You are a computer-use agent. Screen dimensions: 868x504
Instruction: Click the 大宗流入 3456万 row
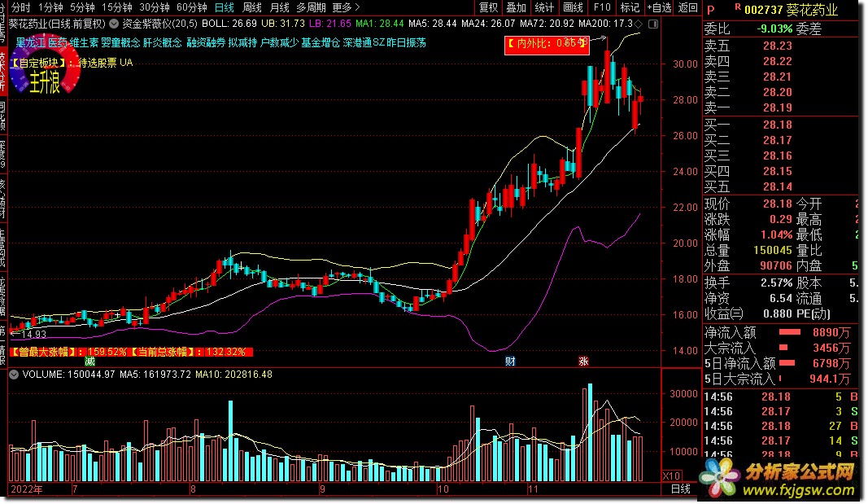coord(778,348)
